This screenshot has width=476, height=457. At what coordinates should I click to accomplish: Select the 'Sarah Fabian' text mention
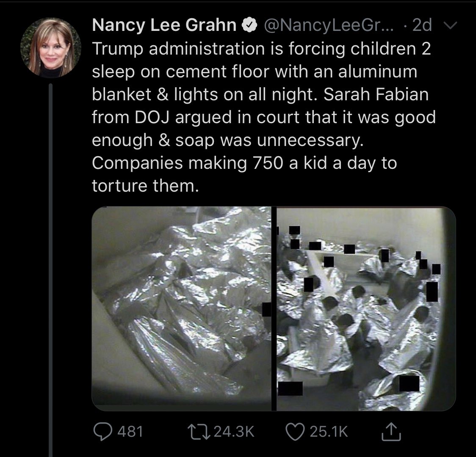[x=376, y=94]
